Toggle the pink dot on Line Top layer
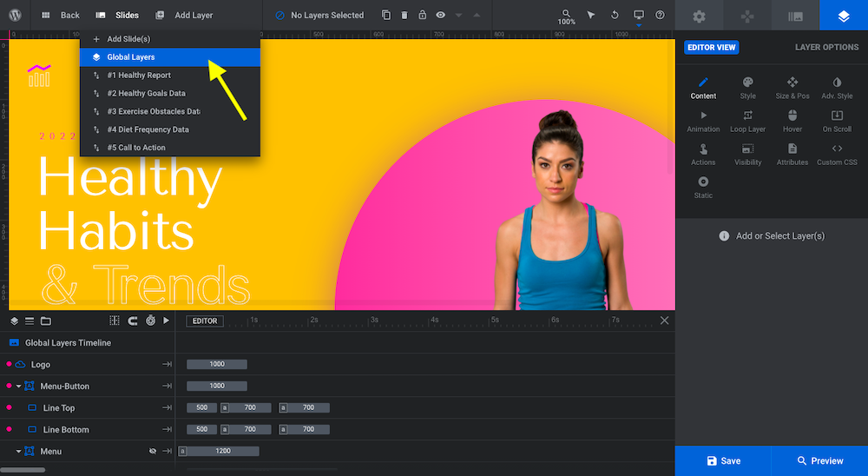 tap(9, 407)
